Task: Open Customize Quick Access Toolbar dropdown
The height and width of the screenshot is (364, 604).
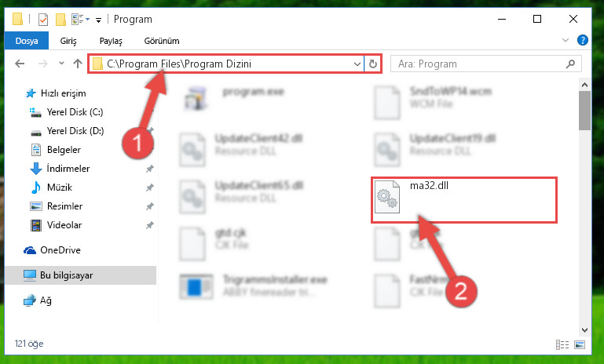Action: click(99, 20)
